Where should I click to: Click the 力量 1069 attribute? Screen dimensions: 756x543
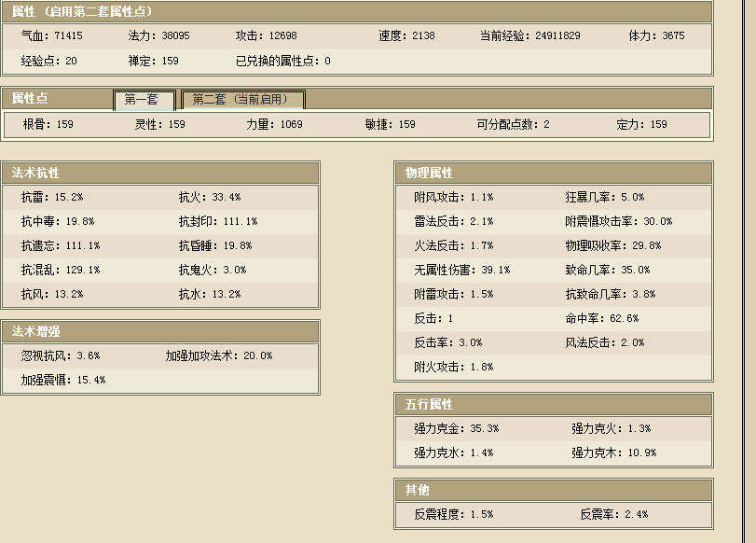[x=274, y=124]
